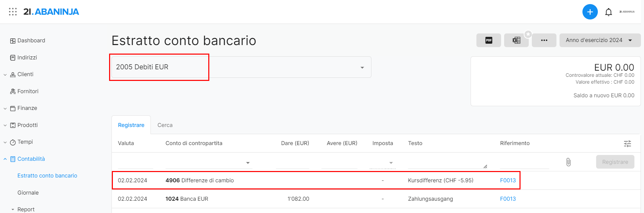This screenshot has width=644, height=213.
Task: Open F0013 reference link for Kursdifferenz
Action: click(508, 181)
